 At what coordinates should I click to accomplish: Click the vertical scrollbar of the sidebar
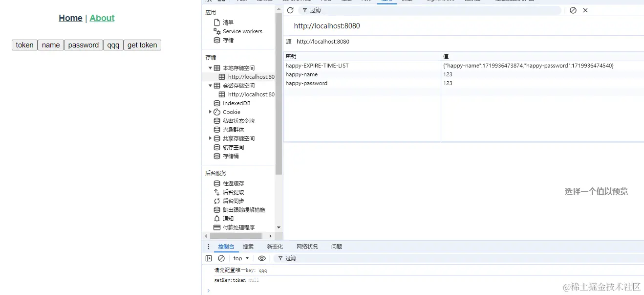pyautogui.click(x=279, y=93)
